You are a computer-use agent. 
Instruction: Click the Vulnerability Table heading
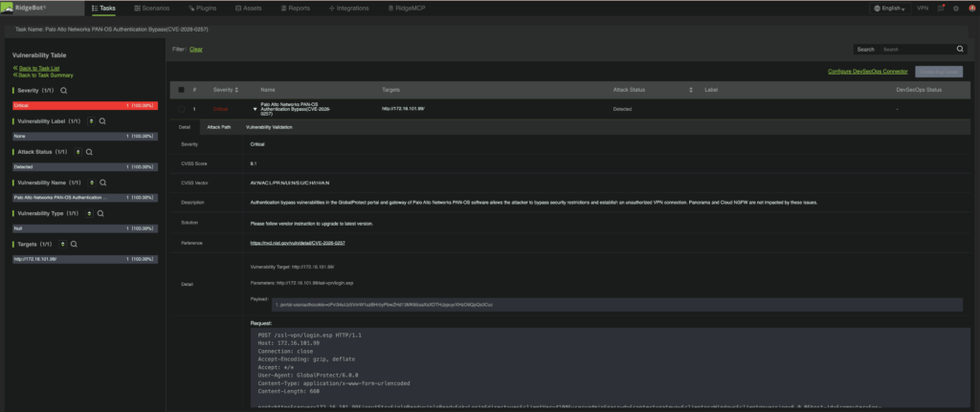click(x=39, y=55)
